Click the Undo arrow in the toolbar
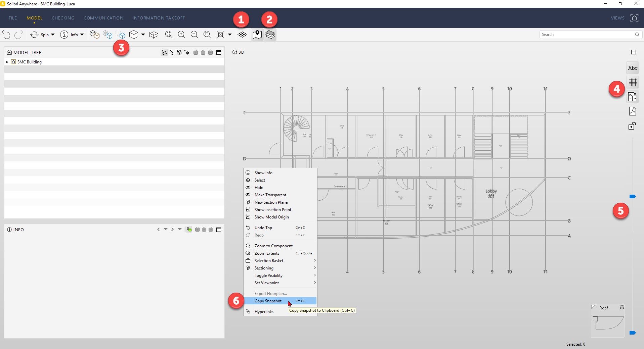Image resolution: width=644 pixels, height=349 pixels. click(6, 35)
